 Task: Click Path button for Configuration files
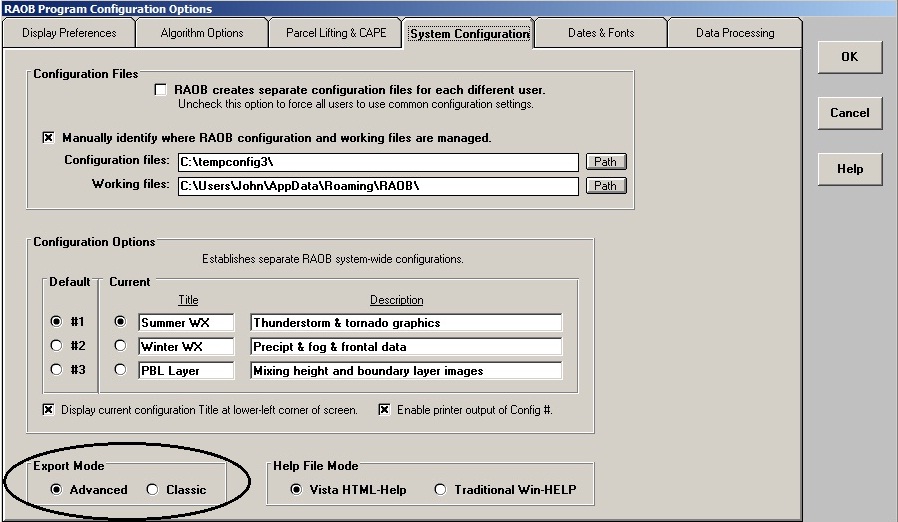[606, 162]
